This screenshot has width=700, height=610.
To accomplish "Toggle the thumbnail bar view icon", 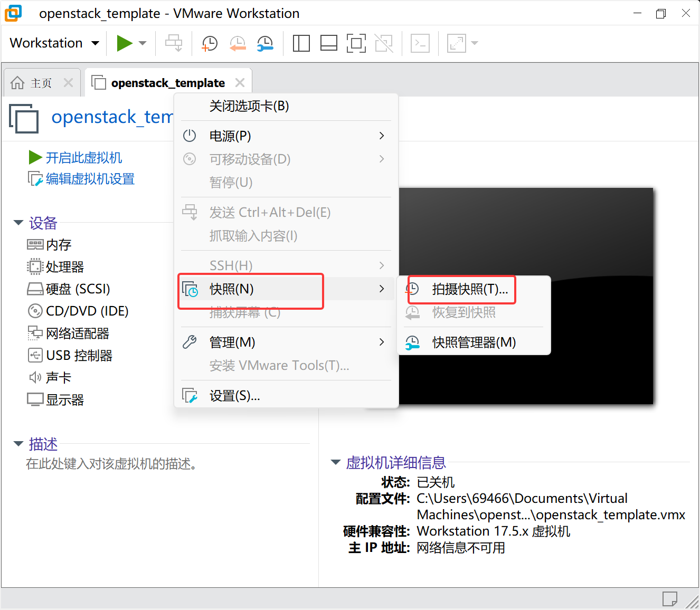I will click(329, 43).
